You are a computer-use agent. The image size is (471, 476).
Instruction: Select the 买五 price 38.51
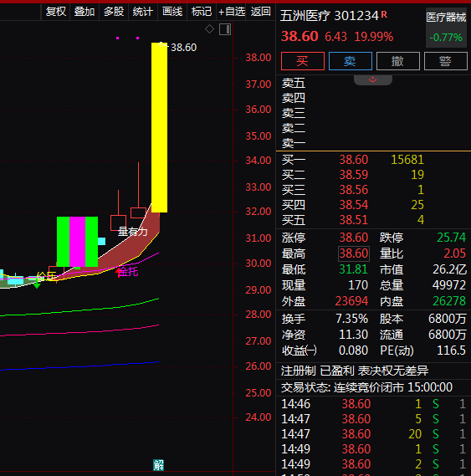point(354,220)
